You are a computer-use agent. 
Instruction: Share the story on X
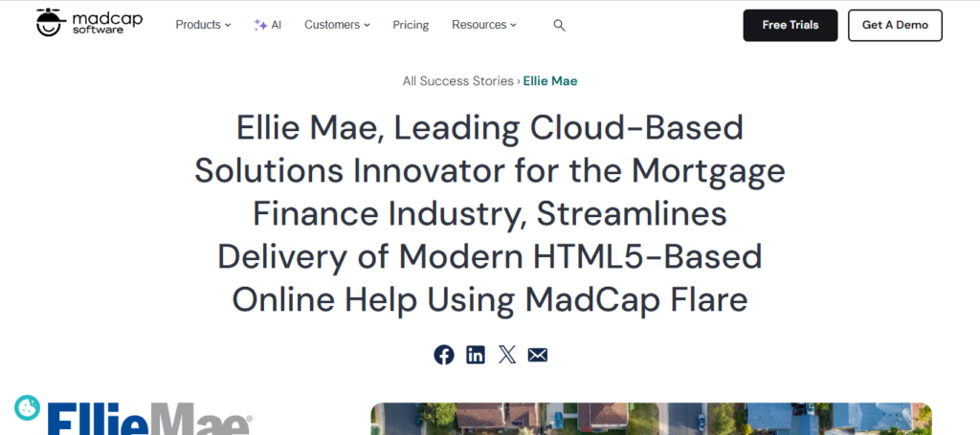click(507, 355)
